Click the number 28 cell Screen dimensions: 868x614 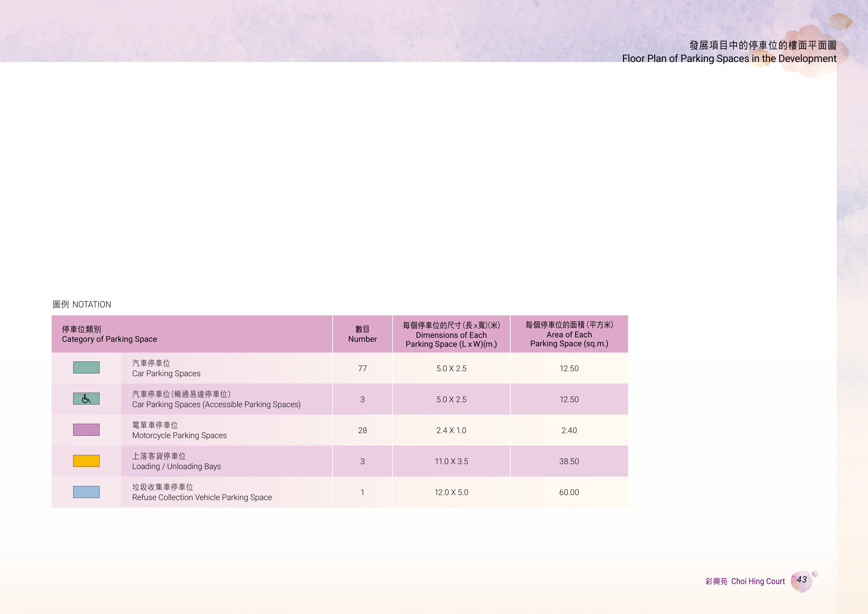pos(362,431)
